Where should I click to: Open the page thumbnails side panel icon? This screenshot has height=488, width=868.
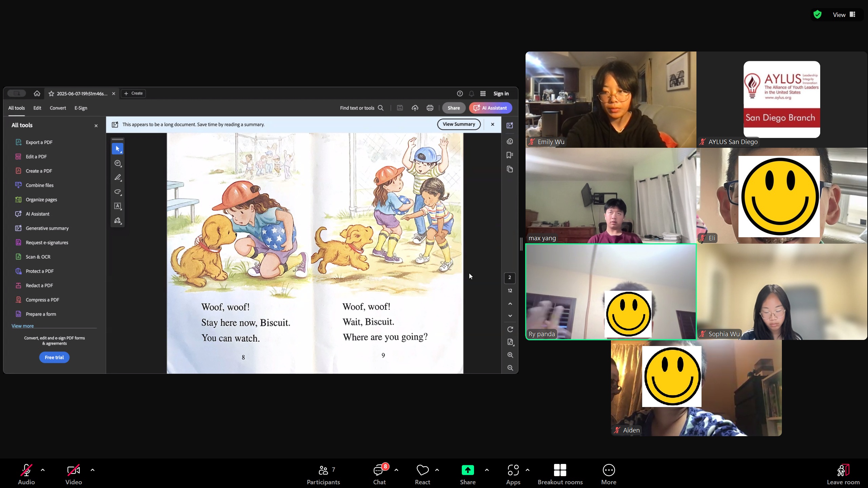510,169
